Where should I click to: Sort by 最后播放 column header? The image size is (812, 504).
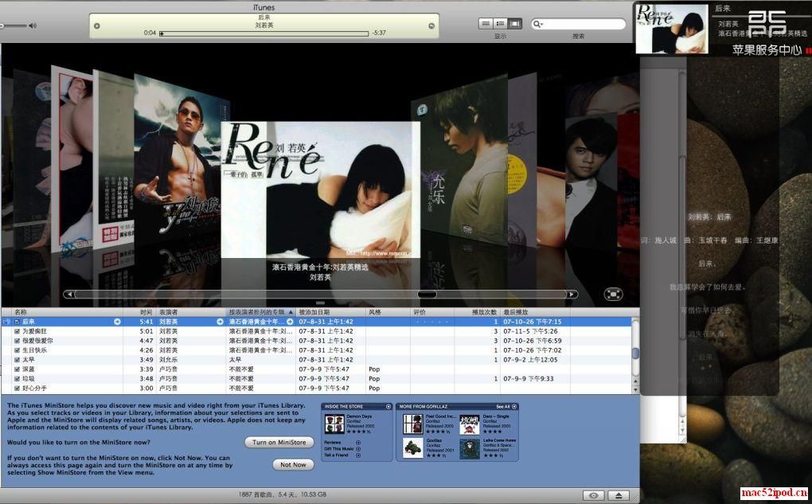(536, 312)
